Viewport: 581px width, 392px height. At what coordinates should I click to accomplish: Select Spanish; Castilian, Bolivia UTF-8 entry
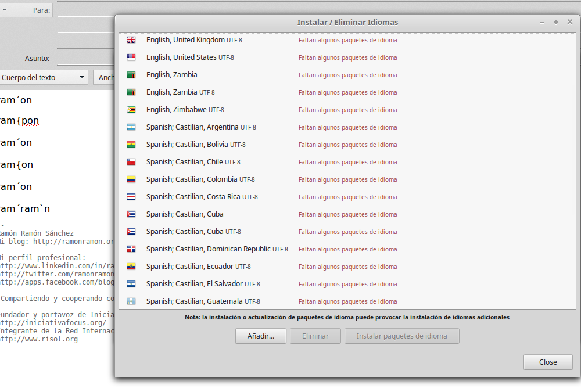click(x=196, y=145)
